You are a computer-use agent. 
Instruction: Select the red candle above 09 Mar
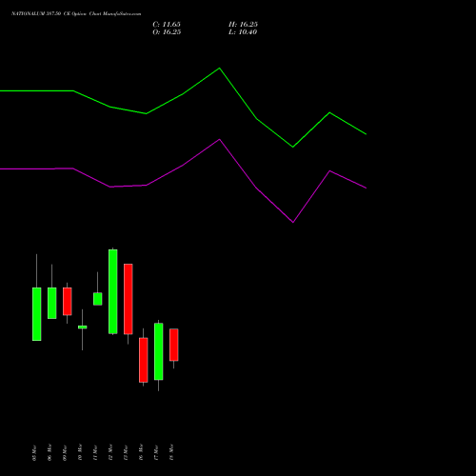[68, 302]
